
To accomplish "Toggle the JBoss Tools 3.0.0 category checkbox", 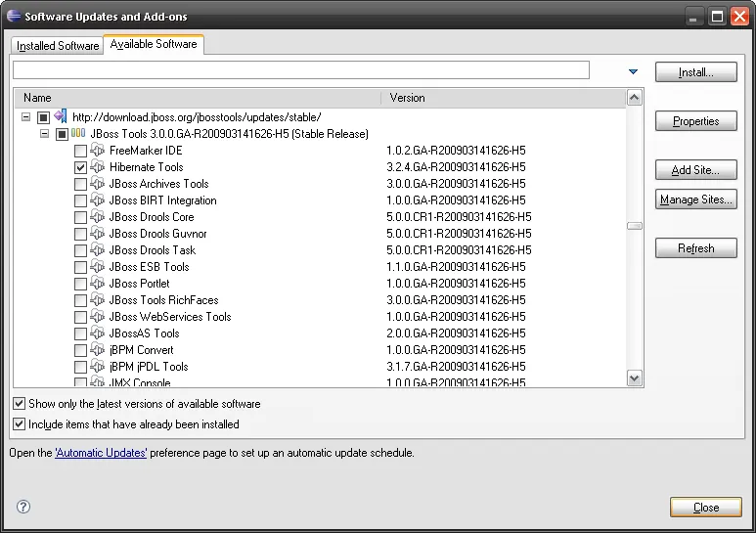I will [x=62, y=134].
